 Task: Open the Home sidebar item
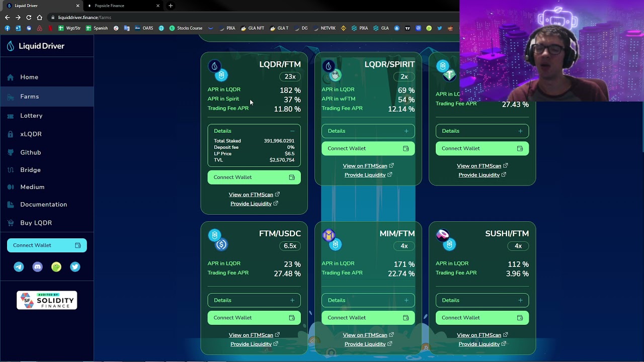(x=29, y=77)
